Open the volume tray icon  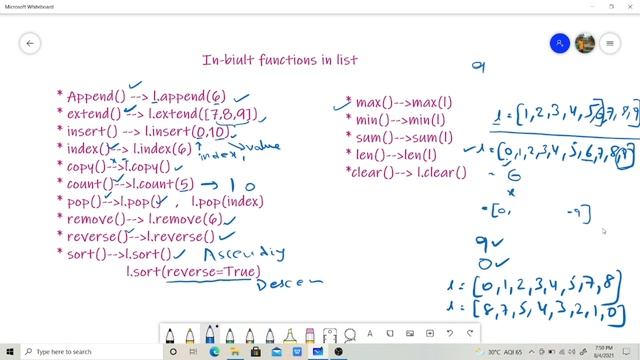coord(572,351)
